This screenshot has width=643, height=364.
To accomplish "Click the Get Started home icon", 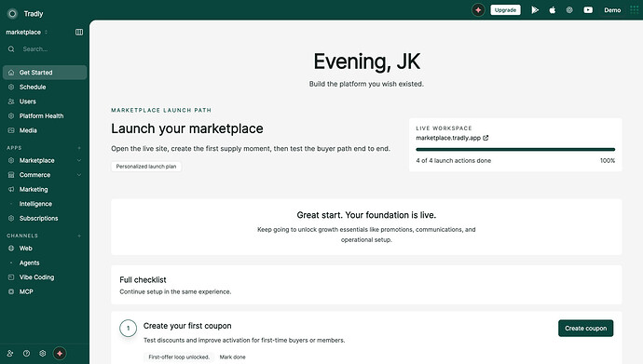I will coord(11,73).
